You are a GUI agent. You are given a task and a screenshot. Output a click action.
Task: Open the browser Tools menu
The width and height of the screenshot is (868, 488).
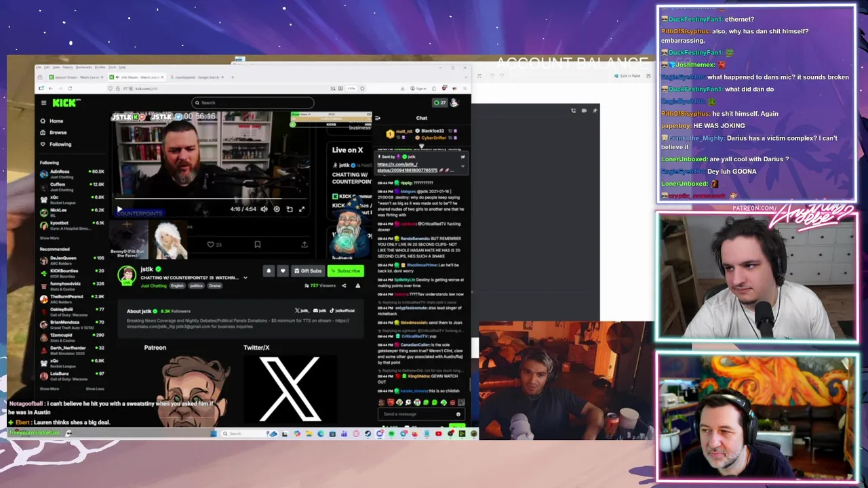(113, 67)
